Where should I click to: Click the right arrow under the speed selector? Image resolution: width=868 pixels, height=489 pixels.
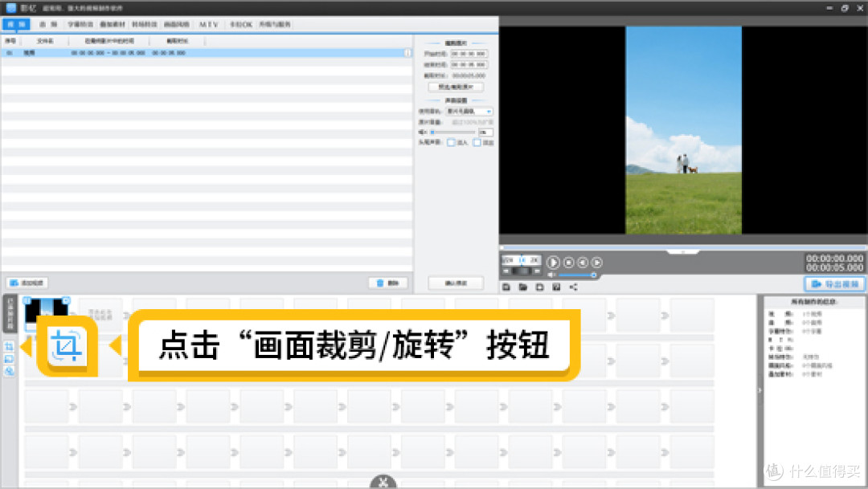coord(536,271)
